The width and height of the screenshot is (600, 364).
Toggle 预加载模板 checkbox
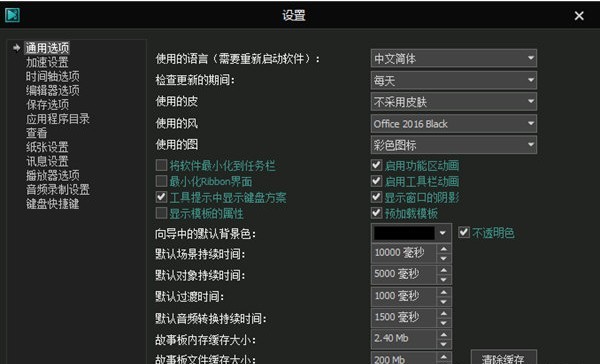377,213
